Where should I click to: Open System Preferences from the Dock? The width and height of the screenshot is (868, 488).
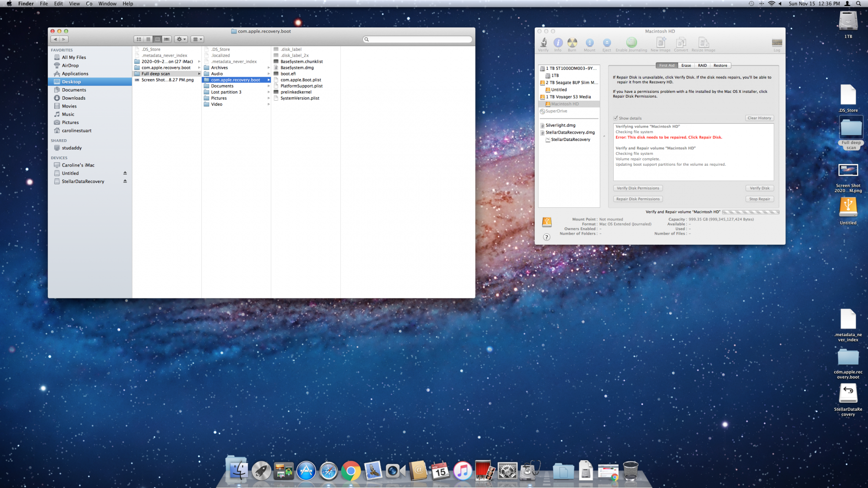click(x=507, y=471)
